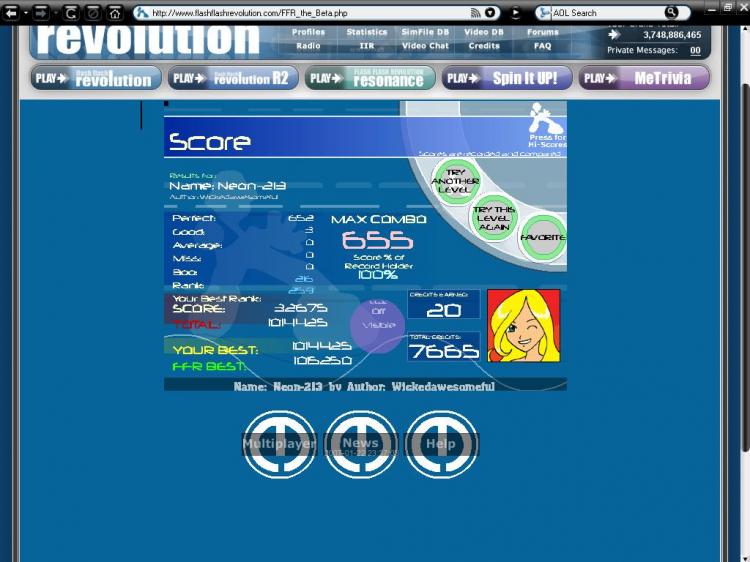The image size is (750, 562).
Task: Click the Try This Level Again button
Action: click(x=494, y=218)
